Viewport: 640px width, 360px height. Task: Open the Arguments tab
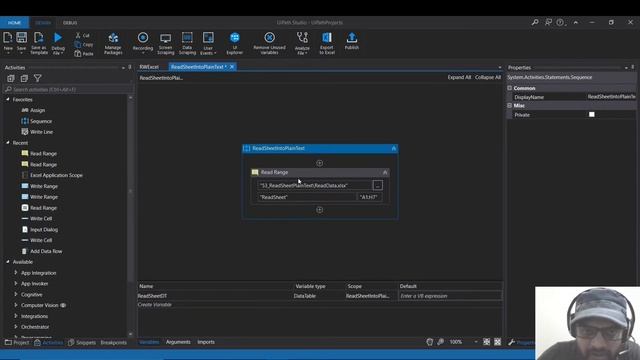coord(178,342)
